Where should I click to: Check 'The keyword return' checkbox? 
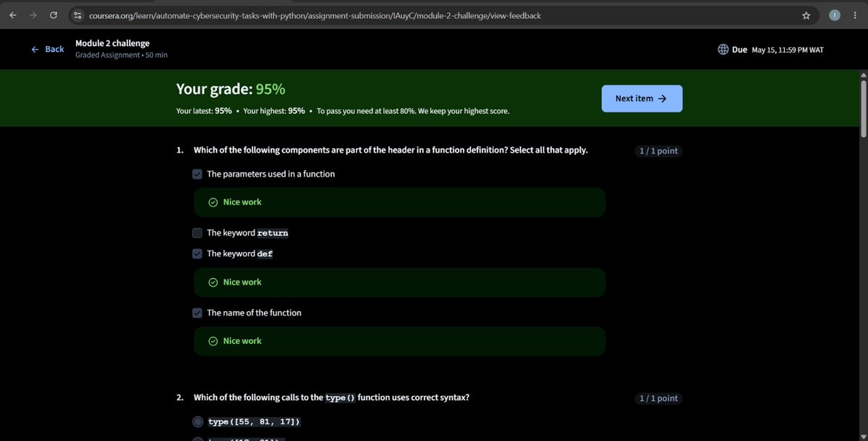[x=197, y=233]
